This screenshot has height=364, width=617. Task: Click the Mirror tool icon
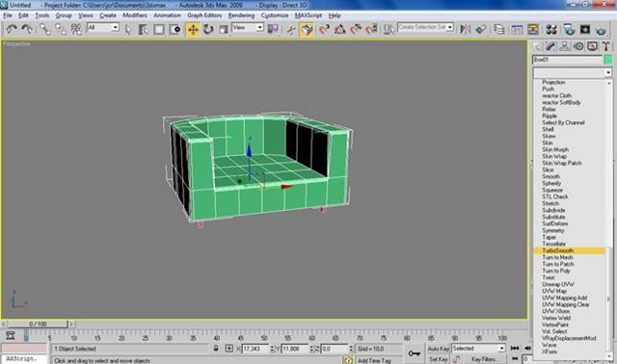466,30
